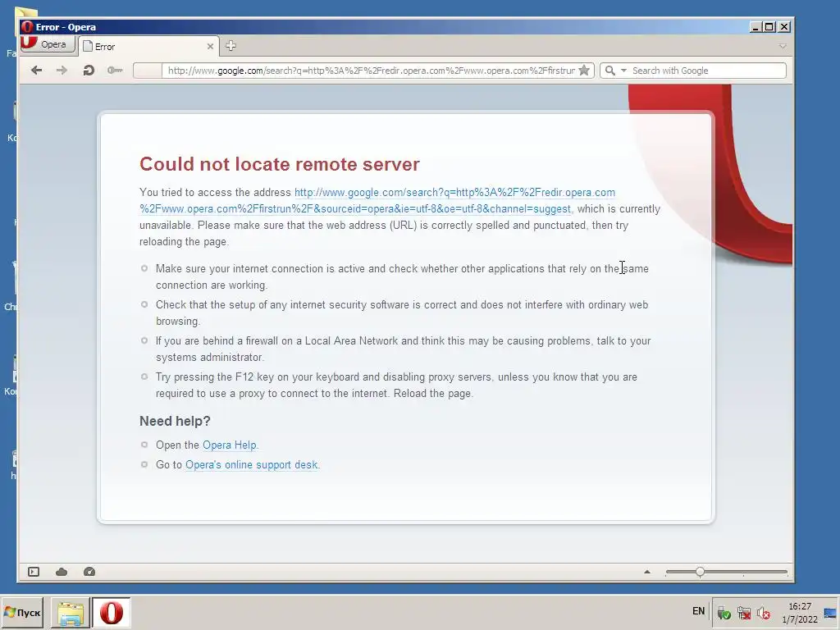The width and height of the screenshot is (840, 630).
Task: Click the Opera Link cloud icon
Action: pyautogui.click(x=62, y=572)
